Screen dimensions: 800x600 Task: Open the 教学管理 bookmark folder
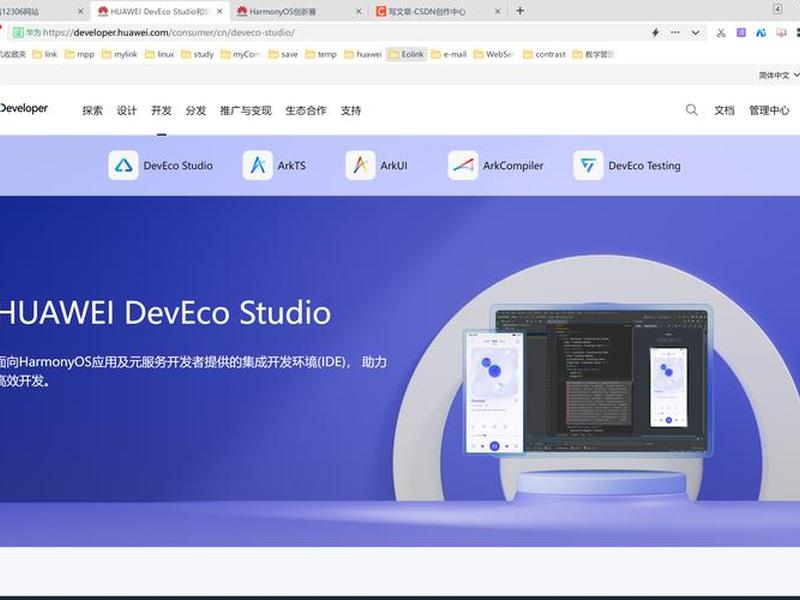point(593,54)
